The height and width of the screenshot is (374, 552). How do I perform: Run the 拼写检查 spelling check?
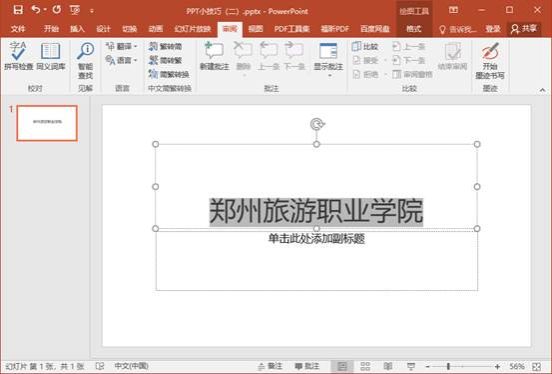tap(18, 56)
